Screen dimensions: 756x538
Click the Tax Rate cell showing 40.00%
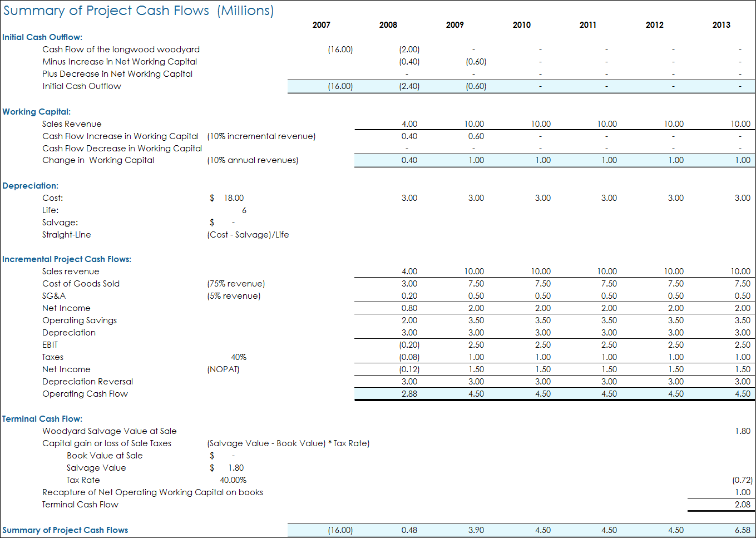(x=233, y=480)
